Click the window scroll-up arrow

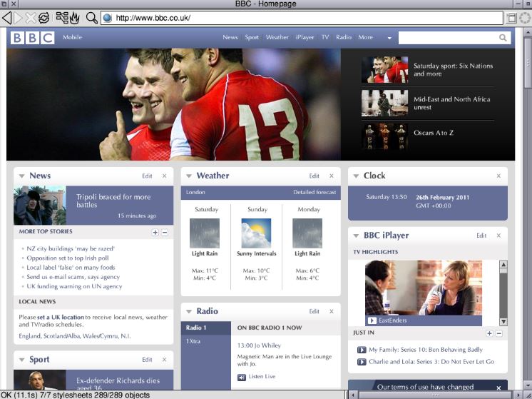528,32
